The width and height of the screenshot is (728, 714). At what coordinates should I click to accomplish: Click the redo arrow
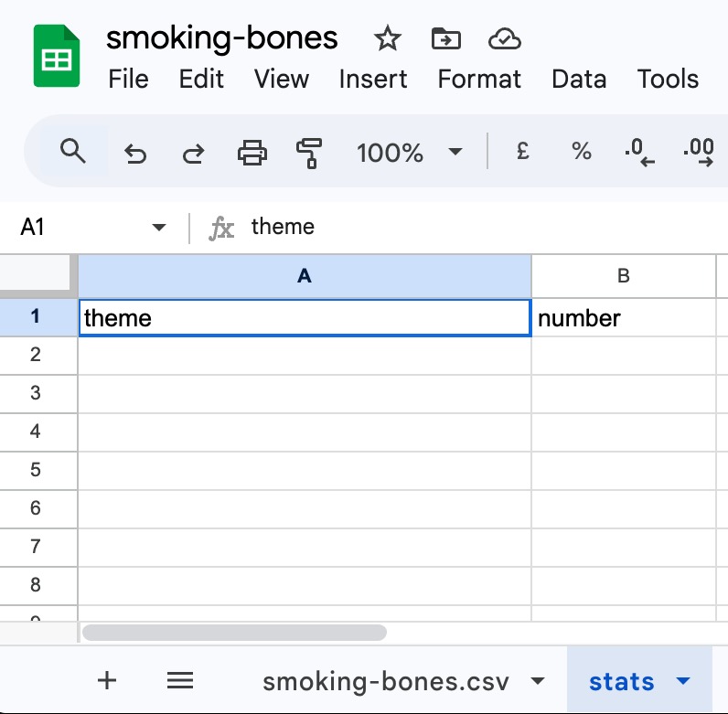[x=193, y=153]
